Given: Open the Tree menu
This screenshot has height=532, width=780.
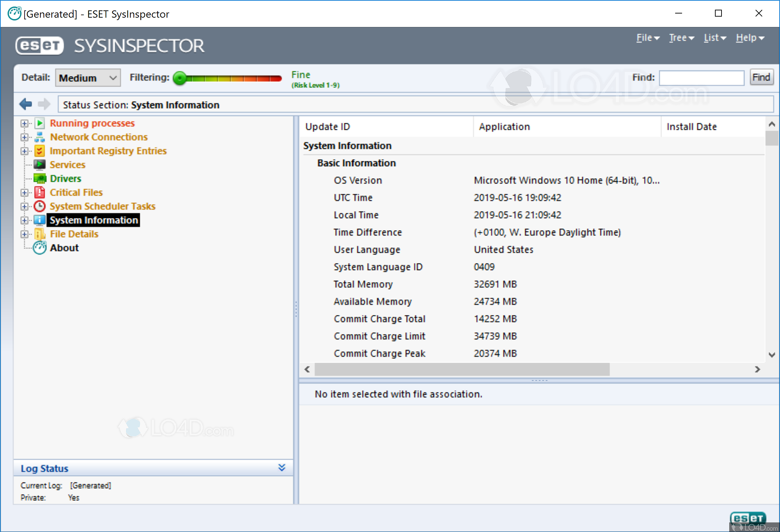Looking at the screenshot, I should [680, 38].
